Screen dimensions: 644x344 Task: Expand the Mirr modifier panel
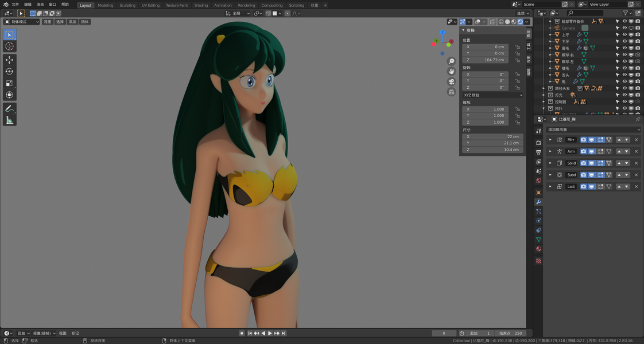point(550,140)
